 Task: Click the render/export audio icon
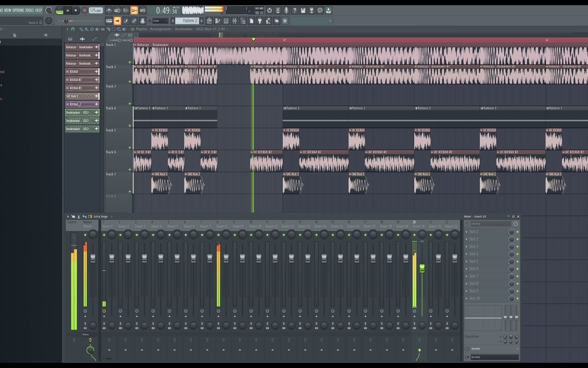coord(312,10)
